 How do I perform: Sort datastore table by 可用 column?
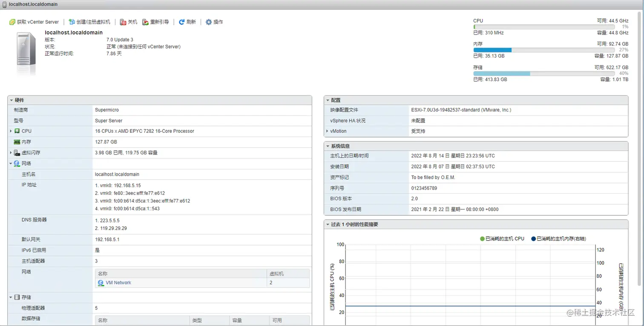[x=290, y=320]
